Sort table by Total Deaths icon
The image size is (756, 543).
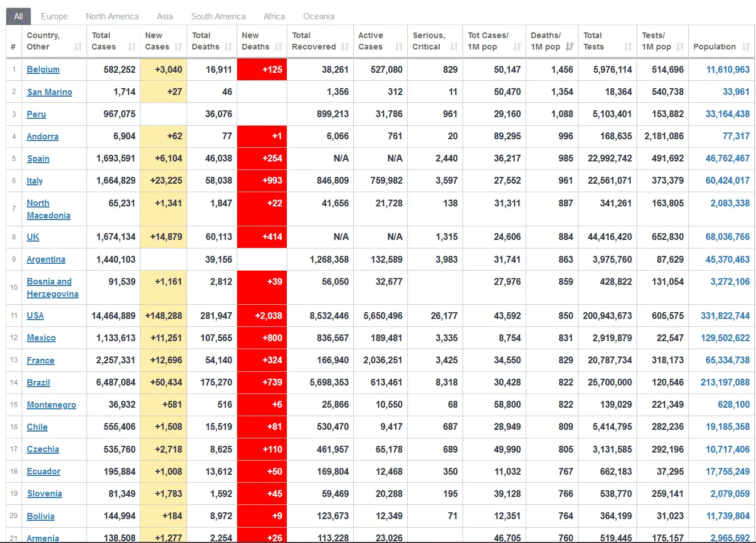[x=229, y=47]
